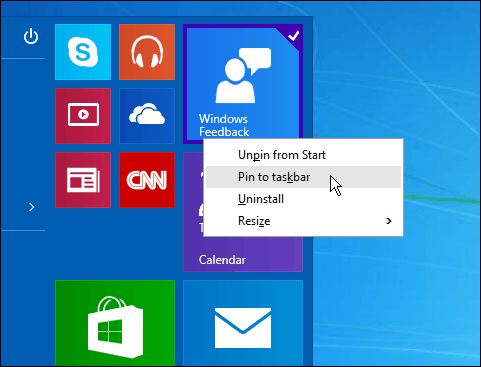481x367 pixels.
Task: Expand the Resize submenu arrow
Action: pyautogui.click(x=389, y=221)
